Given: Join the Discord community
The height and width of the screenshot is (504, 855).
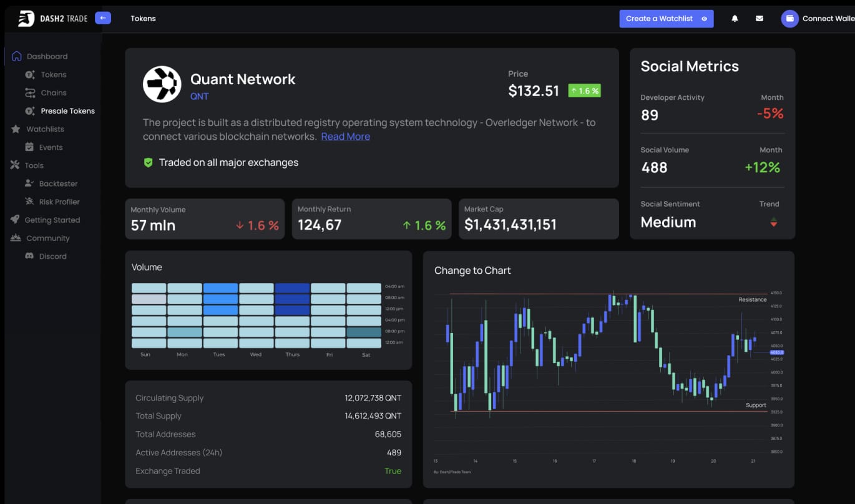Looking at the screenshot, I should pos(53,256).
